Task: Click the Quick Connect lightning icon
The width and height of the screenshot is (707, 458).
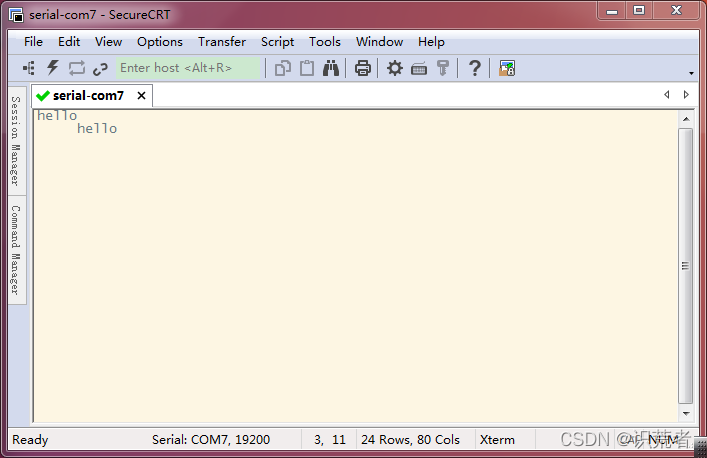Action: [53, 68]
